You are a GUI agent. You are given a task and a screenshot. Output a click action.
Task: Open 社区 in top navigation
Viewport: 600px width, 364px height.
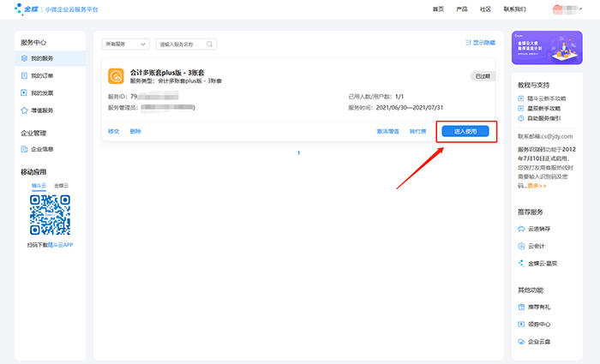tap(485, 9)
